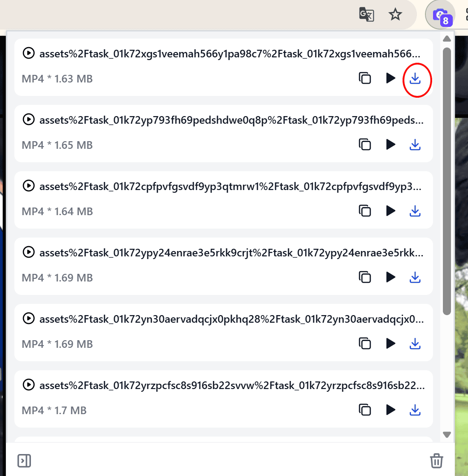Screen dimensions: 468x476
Task: Download the 1.7 MB MP4 video
Action: 415,410
